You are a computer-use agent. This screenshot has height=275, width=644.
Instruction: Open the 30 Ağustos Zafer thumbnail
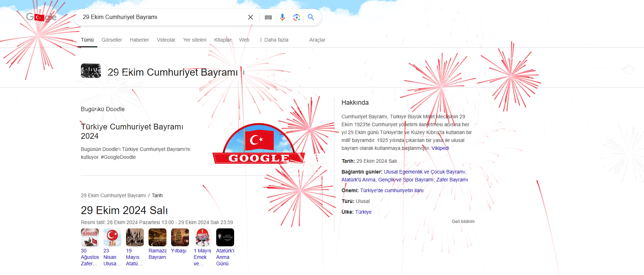point(90,237)
